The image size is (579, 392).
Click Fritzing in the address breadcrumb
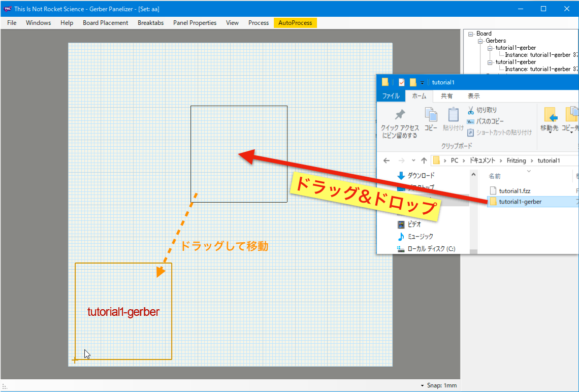(x=516, y=160)
